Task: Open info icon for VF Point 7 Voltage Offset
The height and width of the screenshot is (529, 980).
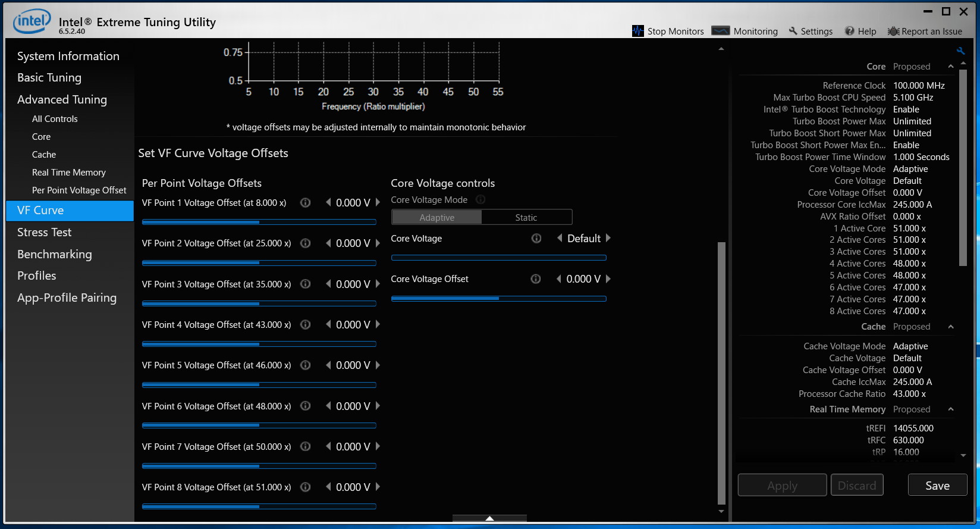Action: coord(306,447)
